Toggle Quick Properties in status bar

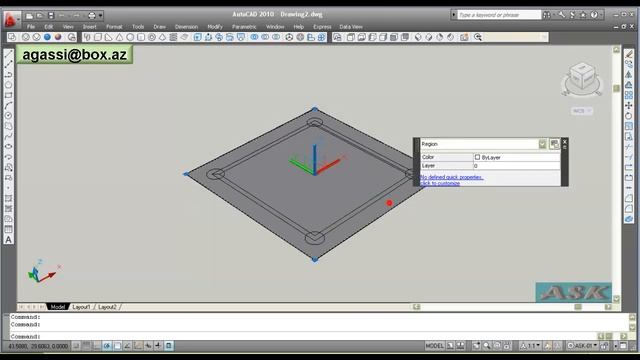(168, 346)
